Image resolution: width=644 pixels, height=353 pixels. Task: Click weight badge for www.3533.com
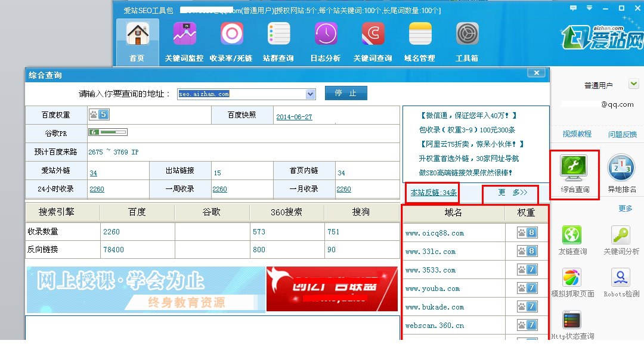click(527, 270)
